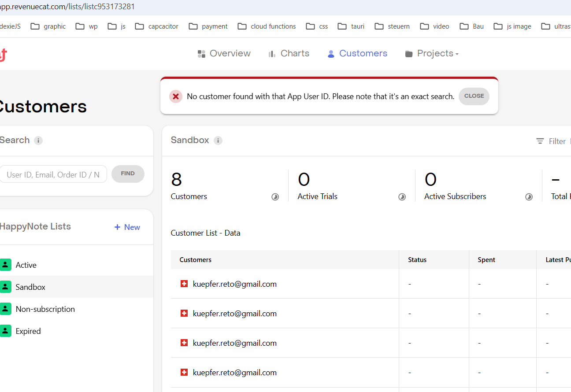This screenshot has width=571, height=392.
Task: Click the green icon beside Non-subscription
Action: (x=5, y=309)
